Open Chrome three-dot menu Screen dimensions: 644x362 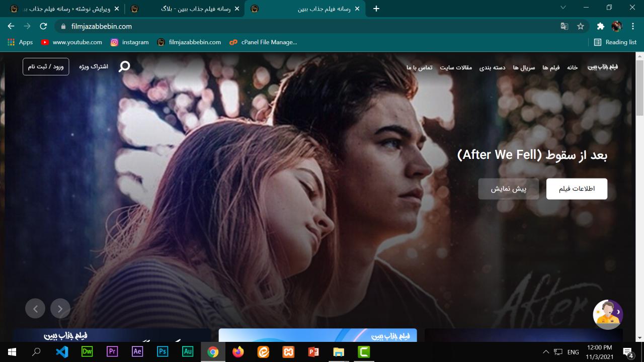(632, 26)
